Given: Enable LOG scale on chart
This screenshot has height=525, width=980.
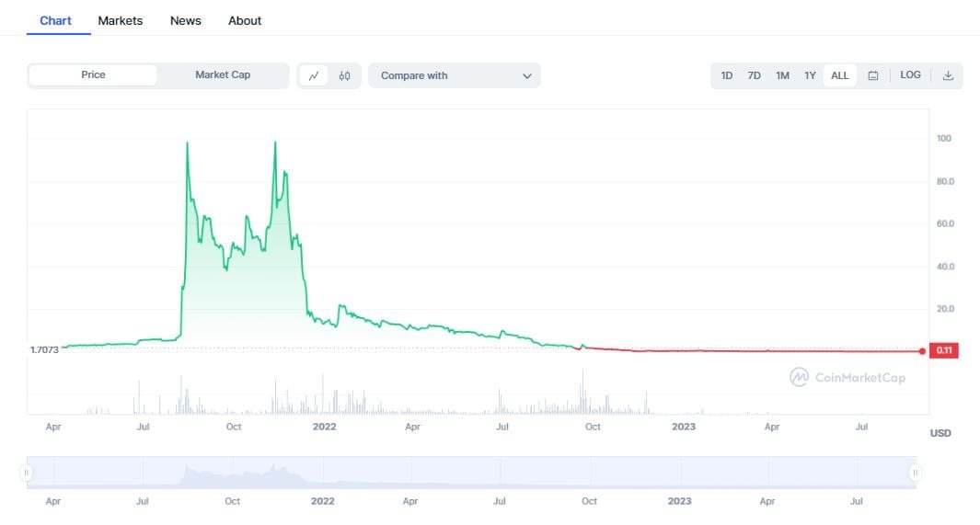Looking at the screenshot, I should [x=910, y=75].
